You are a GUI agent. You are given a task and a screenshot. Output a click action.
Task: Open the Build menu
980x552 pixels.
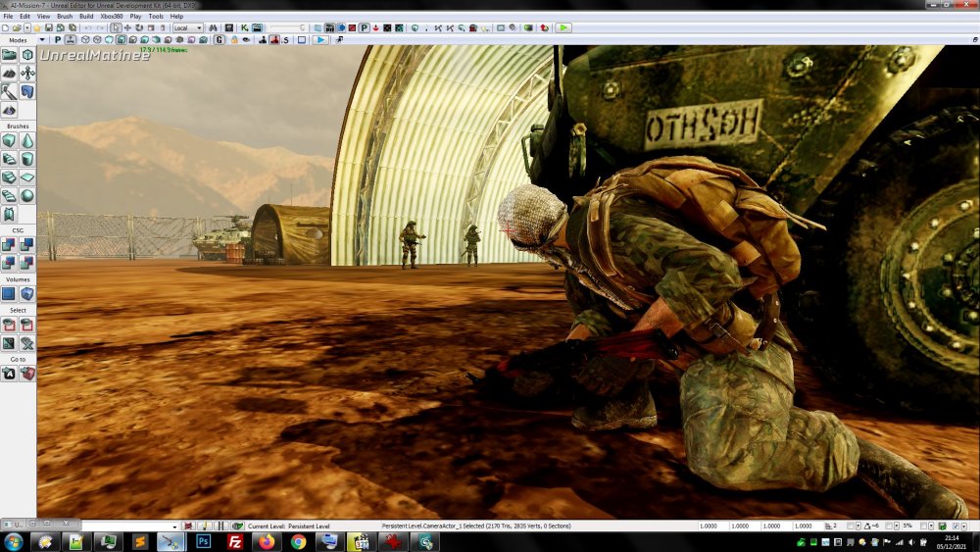pos(86,17)
